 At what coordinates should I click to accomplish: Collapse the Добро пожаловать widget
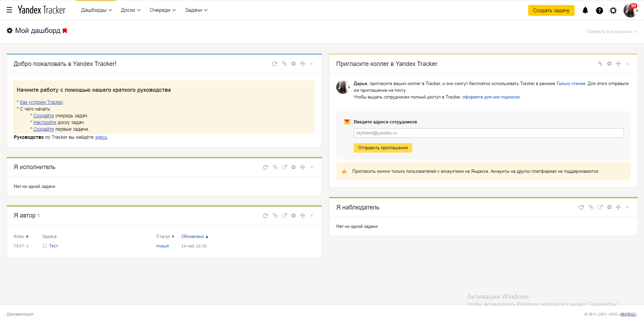(x=312, y=64)
